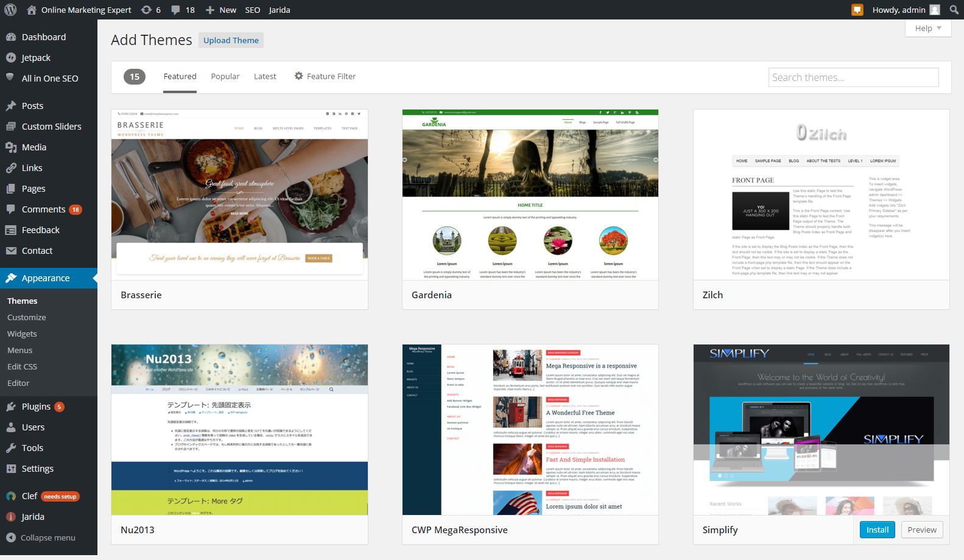The height and width of the screenshot is (560, 964).
Task: Click the Tools wrench icon
Action: click(x=11, y=448)
